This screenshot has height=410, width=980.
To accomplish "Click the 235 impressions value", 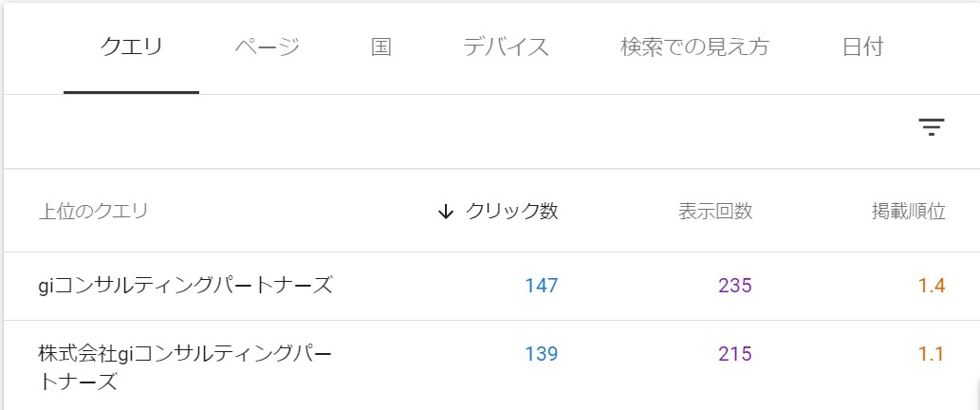I will point(735,287).
